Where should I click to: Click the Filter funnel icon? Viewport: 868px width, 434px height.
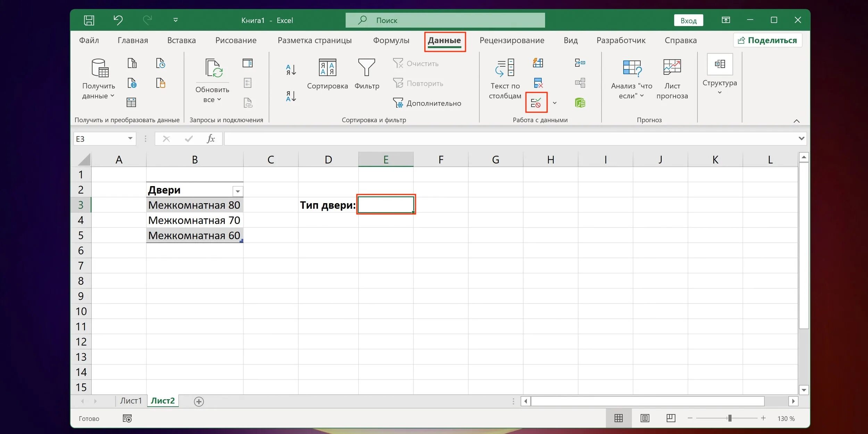(x=366, y=68)
